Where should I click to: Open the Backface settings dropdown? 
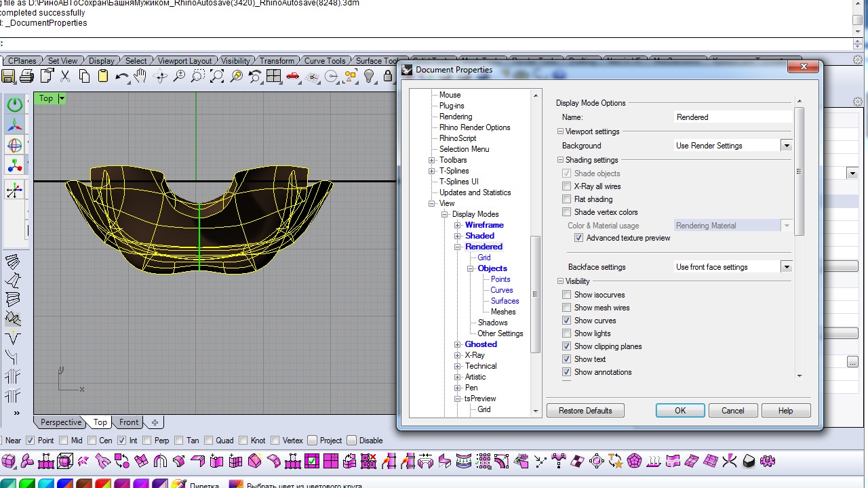(x=786, y=267)
